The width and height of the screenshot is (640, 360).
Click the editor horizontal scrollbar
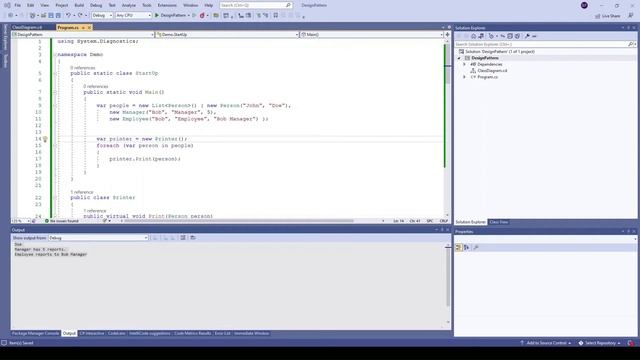coord(239,221)
